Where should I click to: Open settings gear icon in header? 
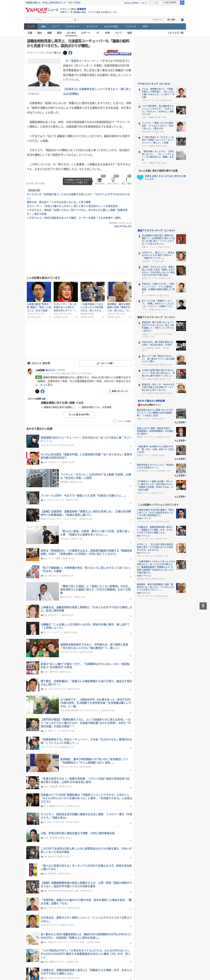(x=182, y=20)
